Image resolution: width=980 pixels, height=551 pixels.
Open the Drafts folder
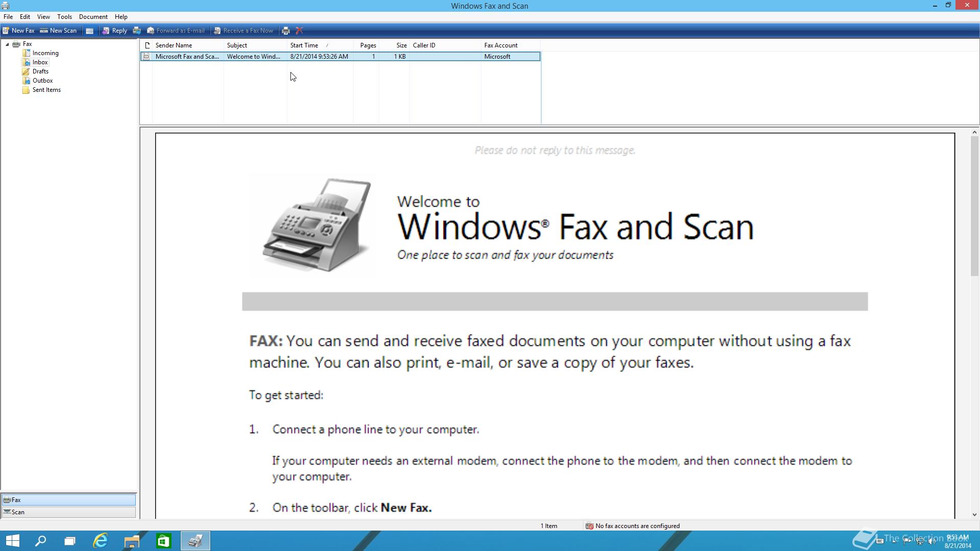[40, 71]
